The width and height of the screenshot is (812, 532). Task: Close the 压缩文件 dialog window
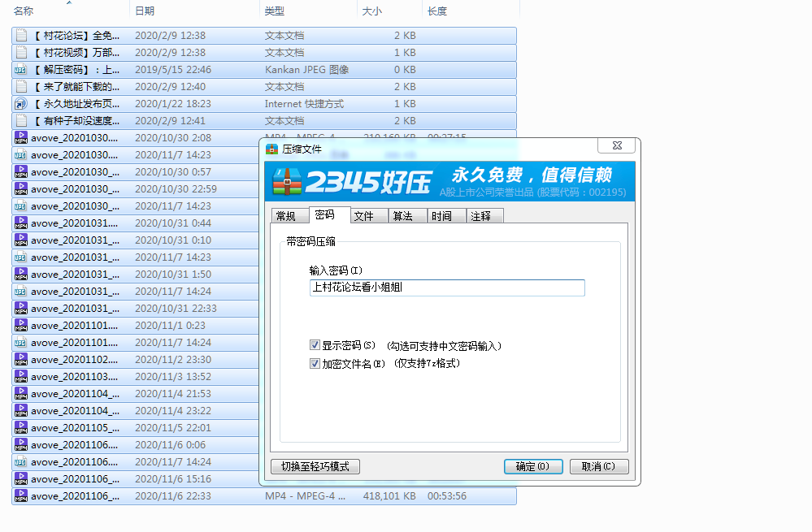tap(616, 146)
